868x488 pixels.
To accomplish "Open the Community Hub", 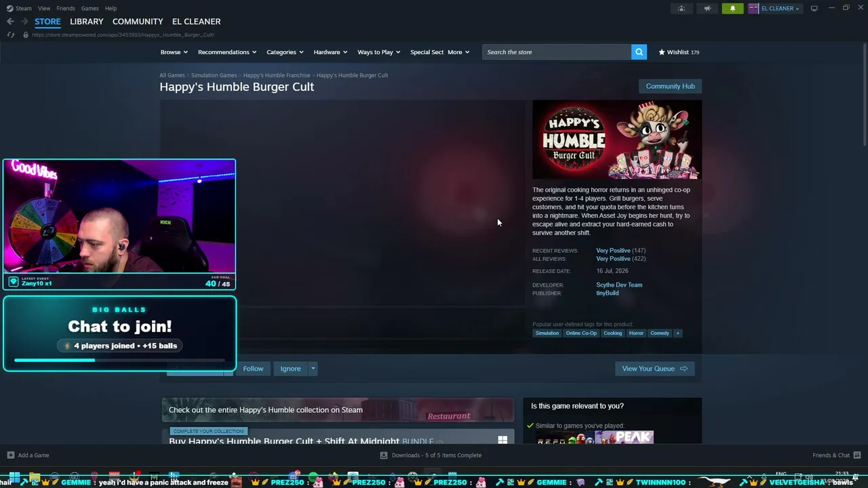I will pyautogui.click(x=670, y=86).
